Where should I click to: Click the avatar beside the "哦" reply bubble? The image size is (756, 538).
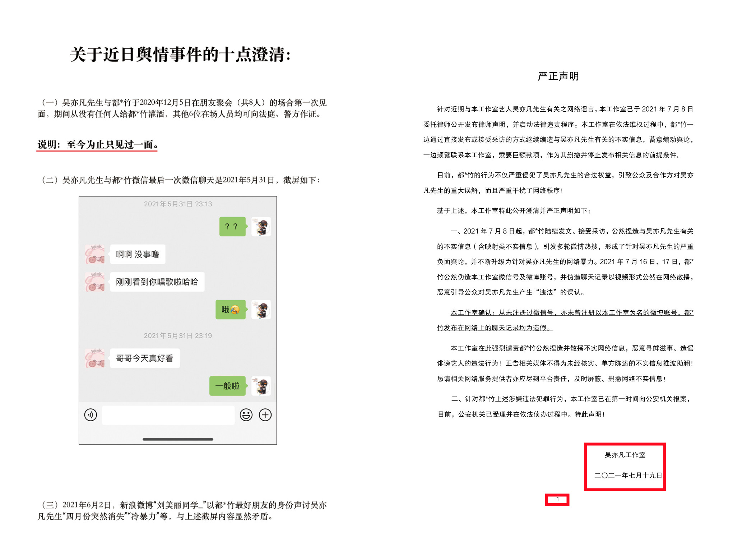coord(261,310)
